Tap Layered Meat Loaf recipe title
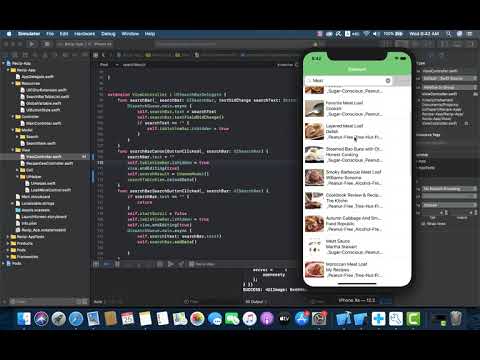Image resolution: width=480 pixels, height=360 pixels. tap(344, 126)
